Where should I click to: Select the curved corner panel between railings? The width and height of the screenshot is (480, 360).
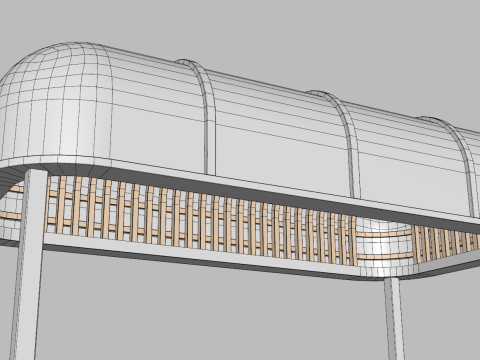[384, 245]
